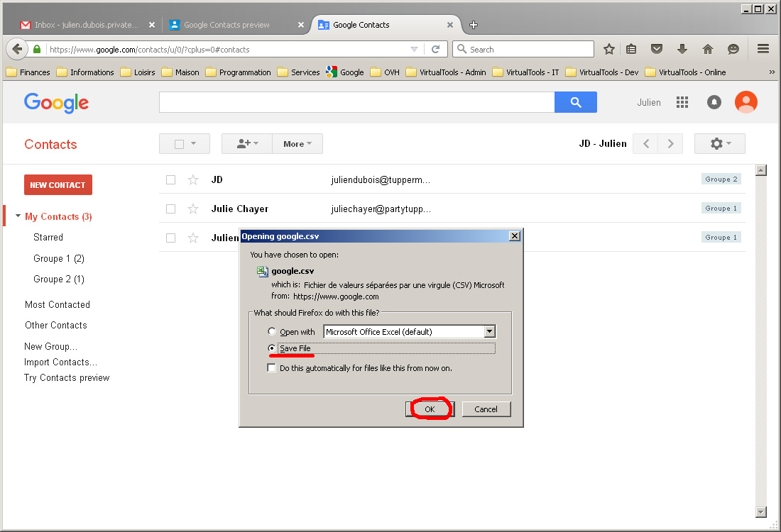
Task: Choose the Open with radio button
Action: coord(272,331)
